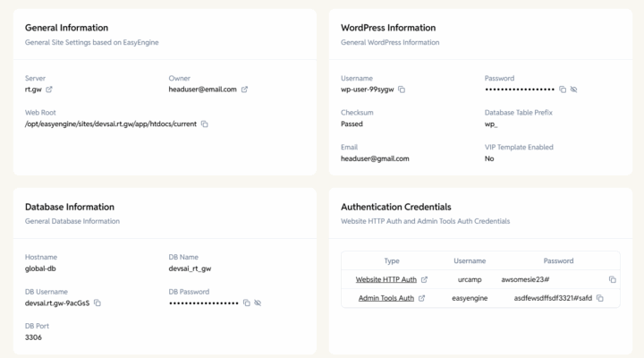Open owner headuser@email.com external link icon

[x=244, y=89]
